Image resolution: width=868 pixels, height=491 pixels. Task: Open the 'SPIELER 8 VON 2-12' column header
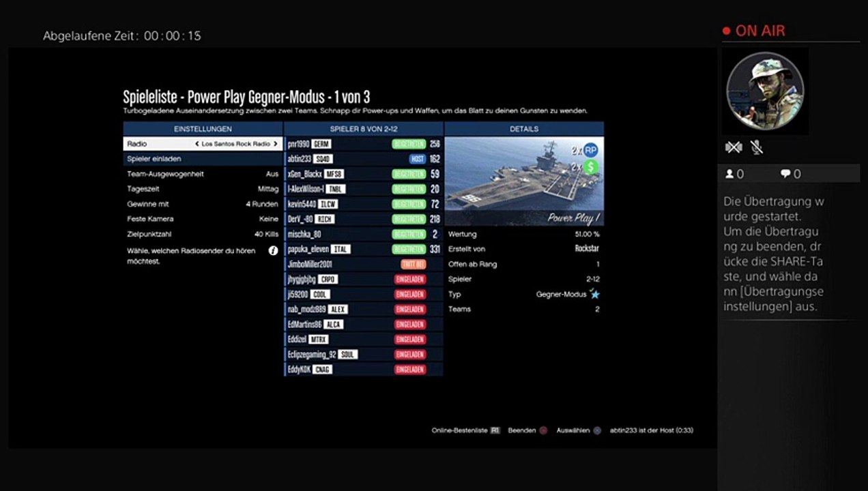click(363, 129)
